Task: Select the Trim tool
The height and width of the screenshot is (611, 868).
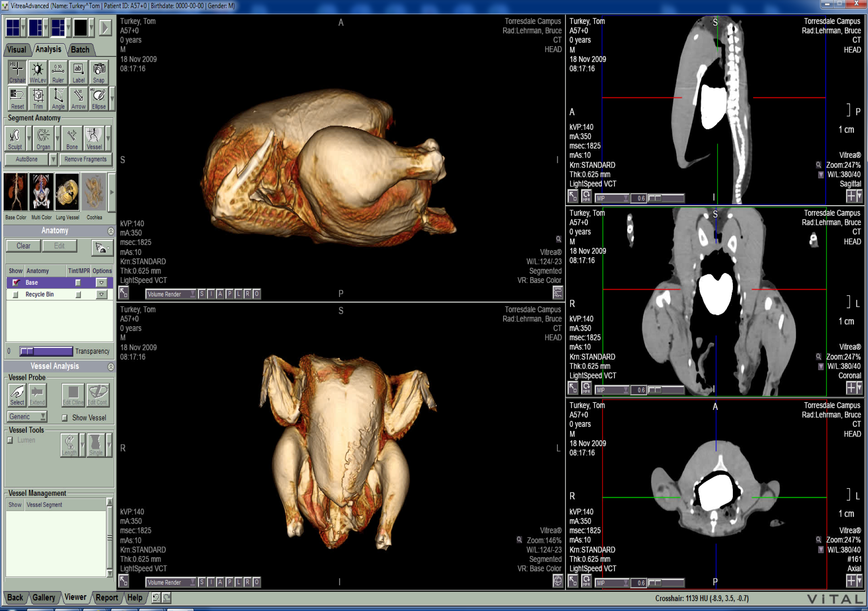Action: 37,99
